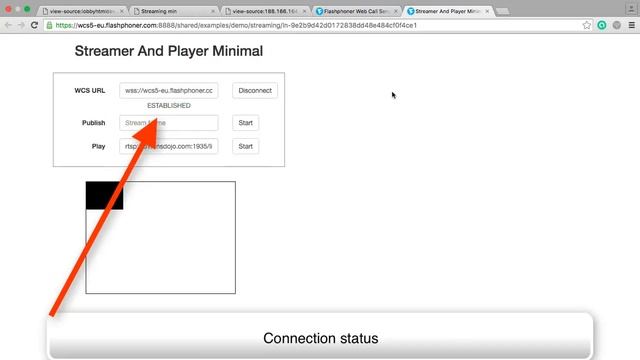Click the Disconnect button

pos(255,91)
